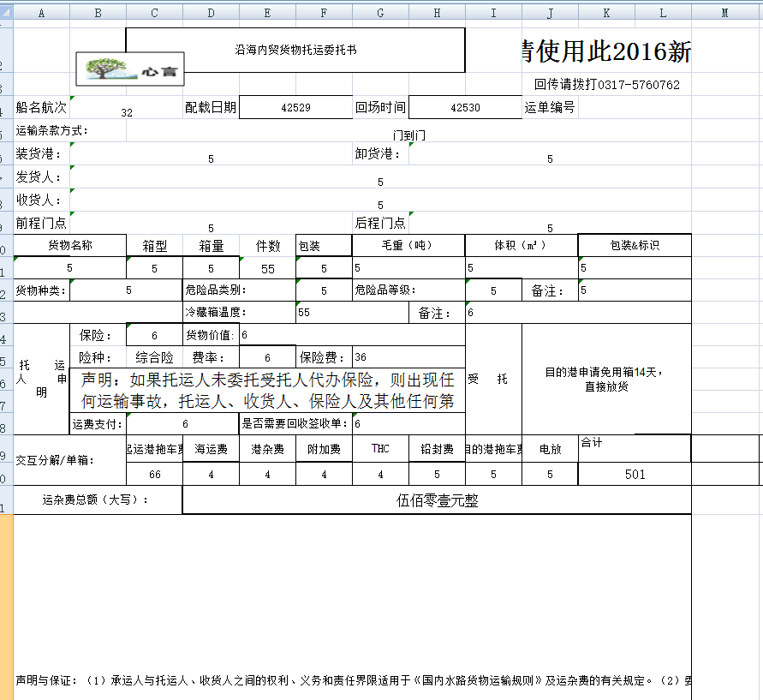Select the 港杂费 header cell
763x700 pixels.
point(268,449)
